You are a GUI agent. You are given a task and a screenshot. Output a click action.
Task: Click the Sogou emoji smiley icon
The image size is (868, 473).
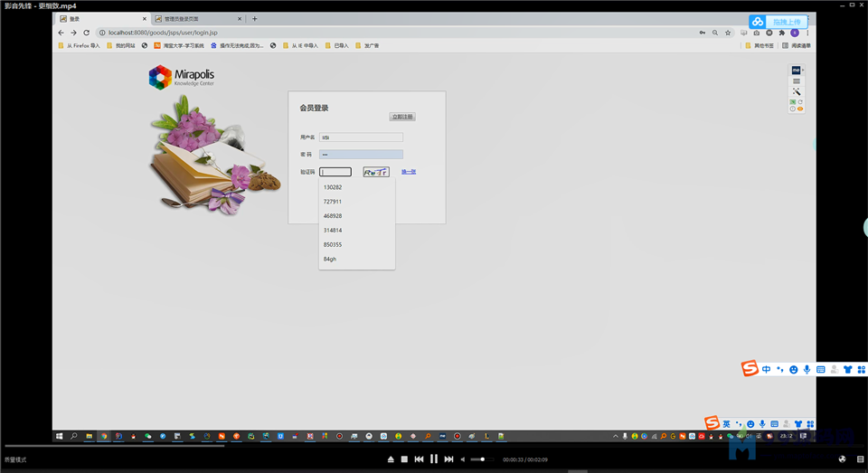click(793, 369)
